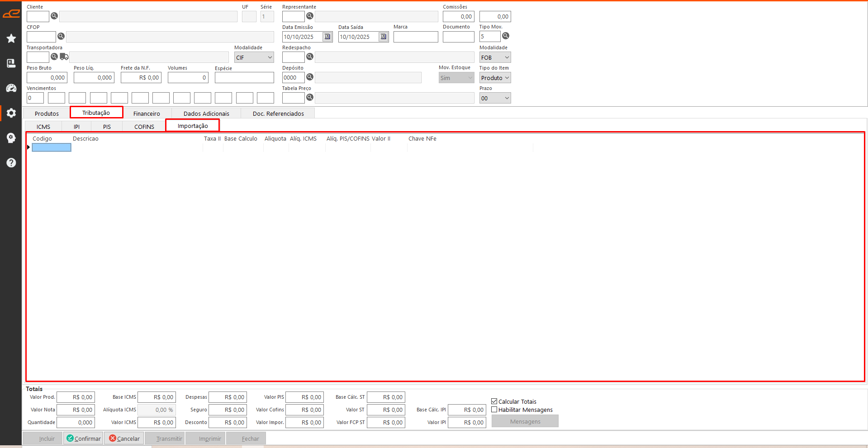The width and height of the screenshot is (868, 448).
Task: Select the Codigo cell in import grid
Action: [x=52, y=147]
